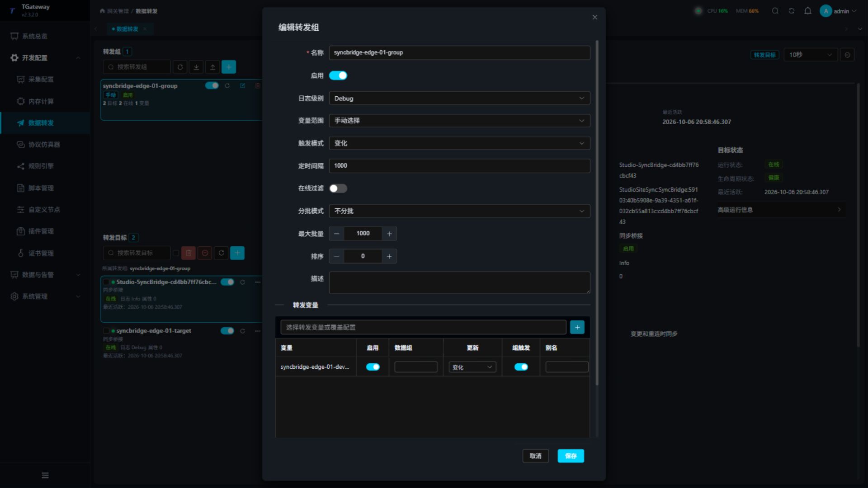Screen dimensions: 868x488
Task: Toggle 组触发 for the variable row
Action: (521, 367)
